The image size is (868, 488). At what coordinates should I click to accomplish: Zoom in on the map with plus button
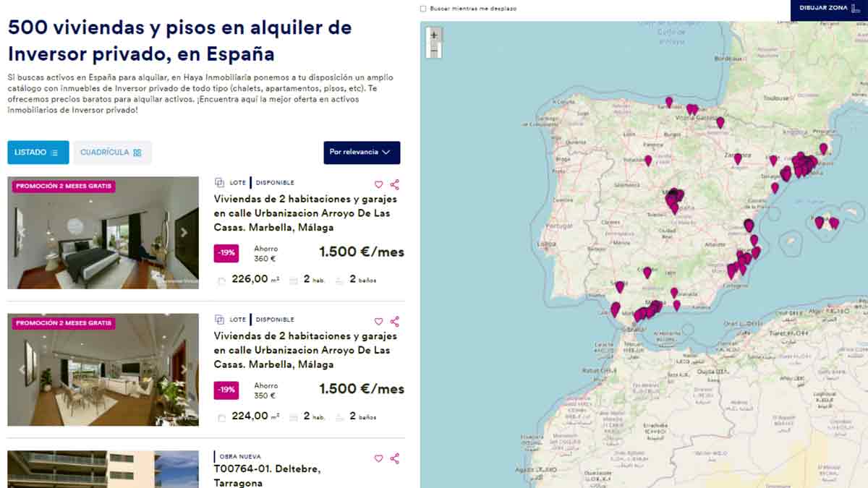(433, 35)
